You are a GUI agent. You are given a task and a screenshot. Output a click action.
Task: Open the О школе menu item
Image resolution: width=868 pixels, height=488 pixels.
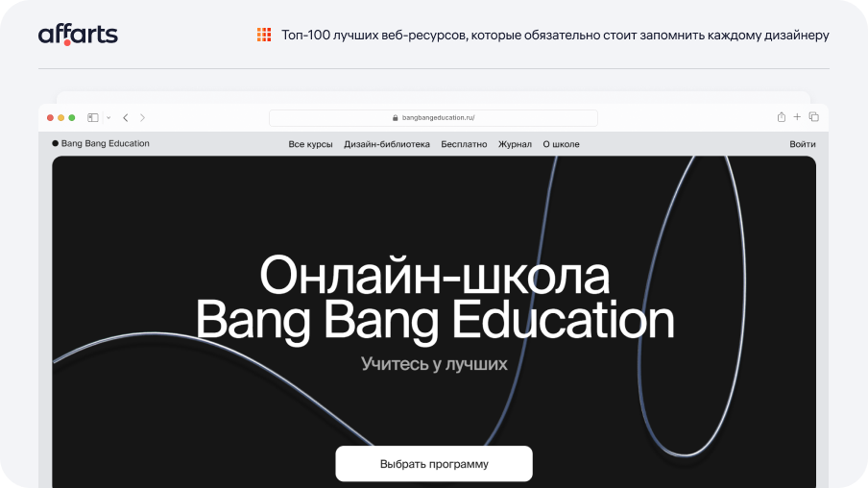(x=562, y=144)
